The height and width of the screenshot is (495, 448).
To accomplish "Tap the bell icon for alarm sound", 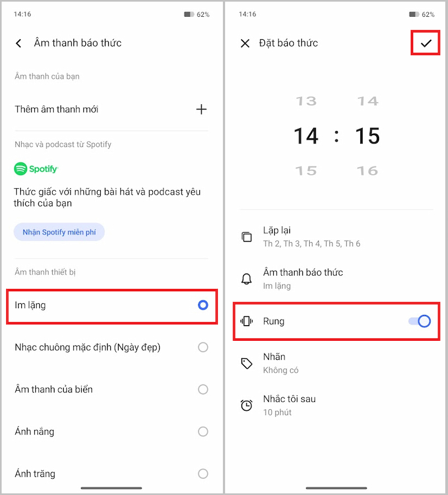I will [x=246, y=279].
